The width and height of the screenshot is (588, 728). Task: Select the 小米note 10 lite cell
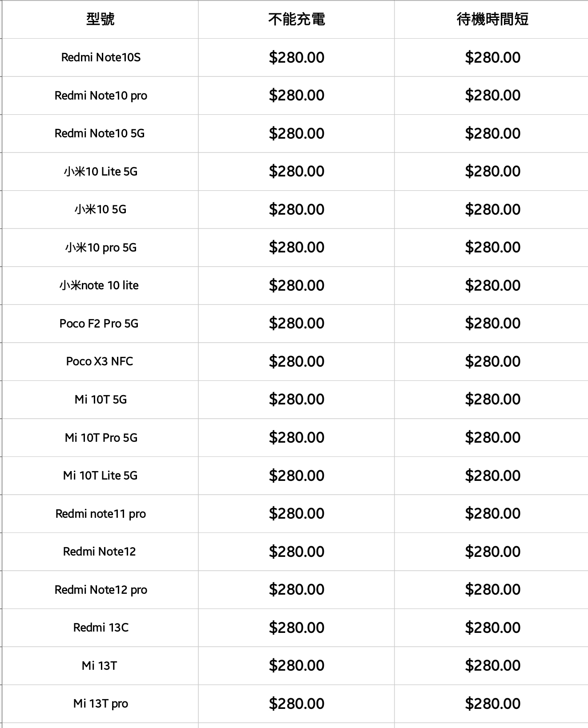click(x=99, y=285)
